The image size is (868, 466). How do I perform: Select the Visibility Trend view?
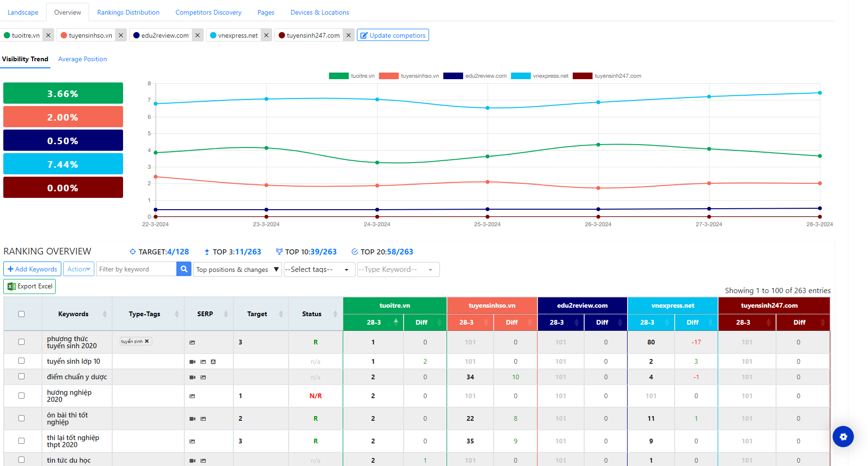tap(25, 59)
